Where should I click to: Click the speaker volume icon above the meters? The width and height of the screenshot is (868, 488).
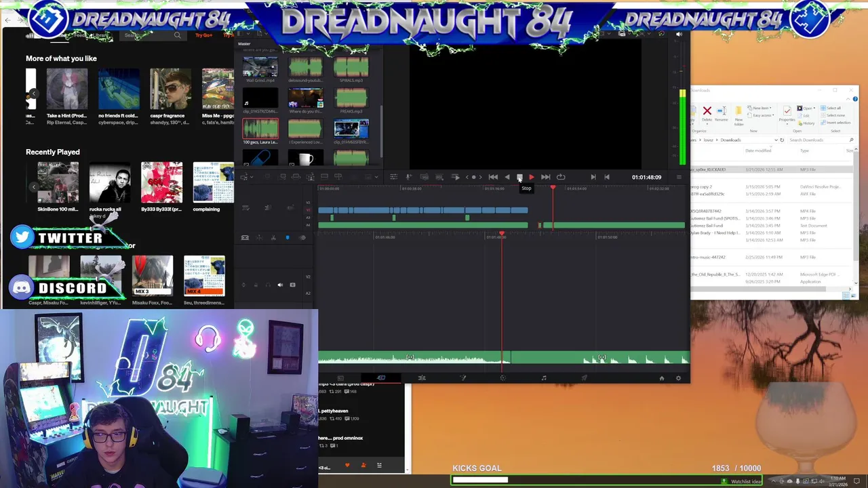(679, 34)
